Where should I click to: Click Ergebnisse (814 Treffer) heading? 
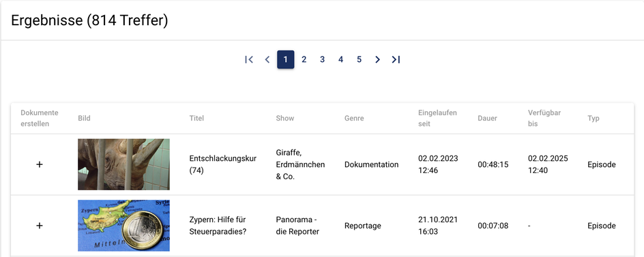89,20
